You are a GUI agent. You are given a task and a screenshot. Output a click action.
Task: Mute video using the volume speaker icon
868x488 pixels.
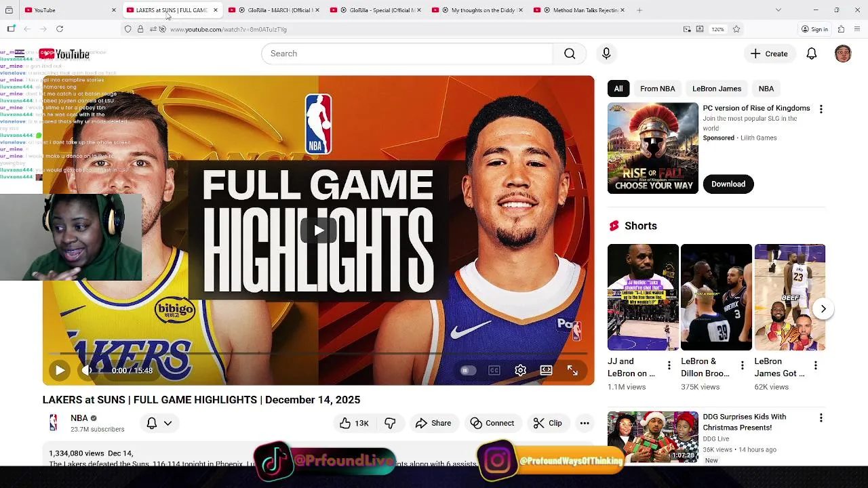87,370
